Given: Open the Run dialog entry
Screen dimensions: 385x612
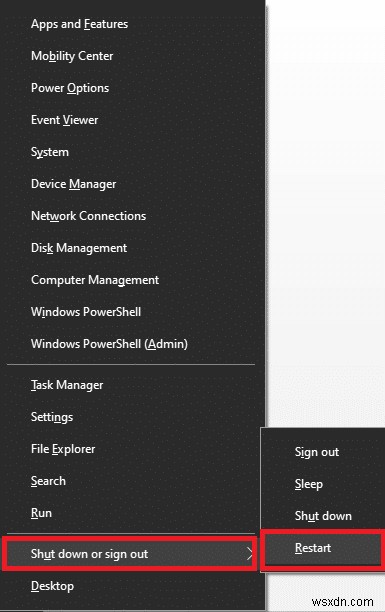Looking at the screenshot, I should coord(41,513).
